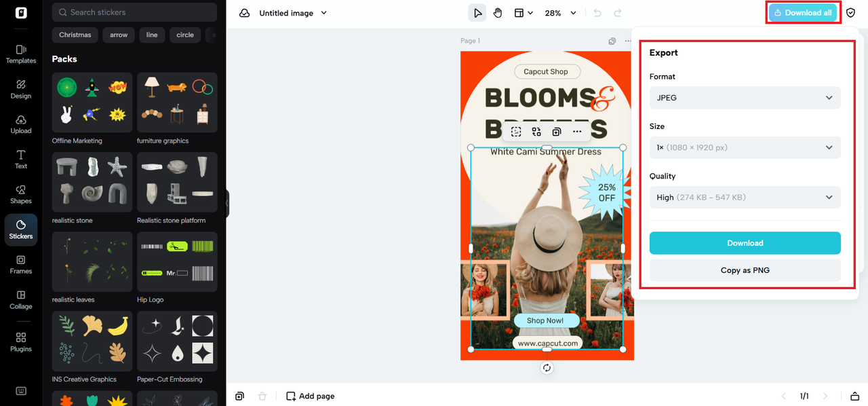Select the line tag chip
The width and height of the screenshot is (868, 406).
152,35
